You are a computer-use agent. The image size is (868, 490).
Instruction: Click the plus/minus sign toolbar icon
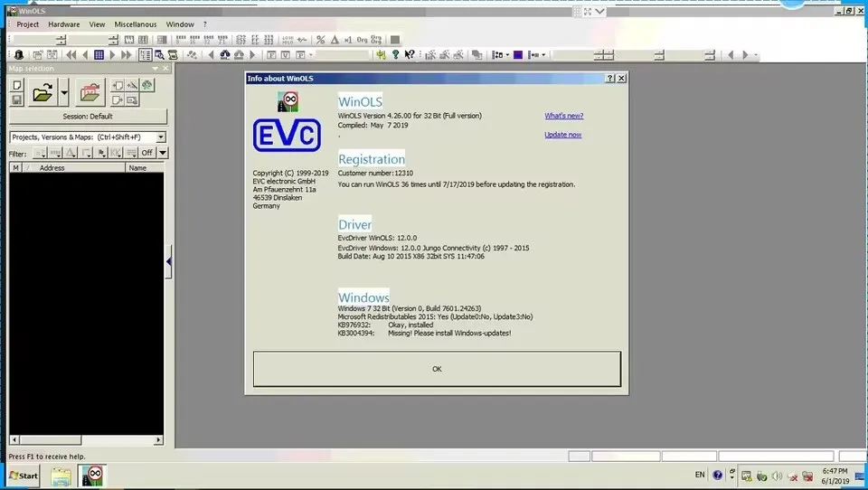pos(302,40)
